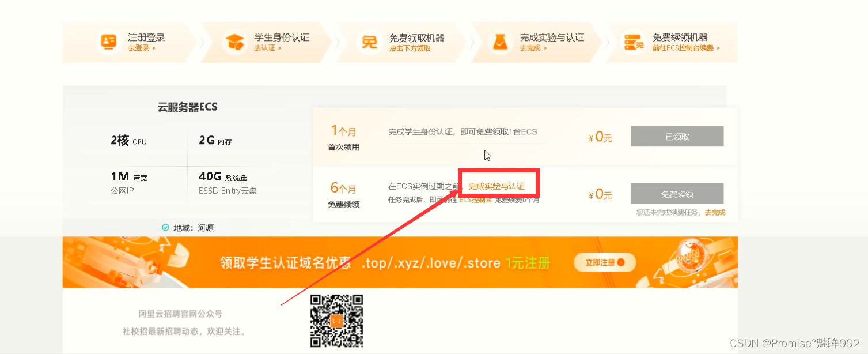Screen dimensions: 868x354
Task: Click the 免费续领 button
Action: tap(677, 194)
